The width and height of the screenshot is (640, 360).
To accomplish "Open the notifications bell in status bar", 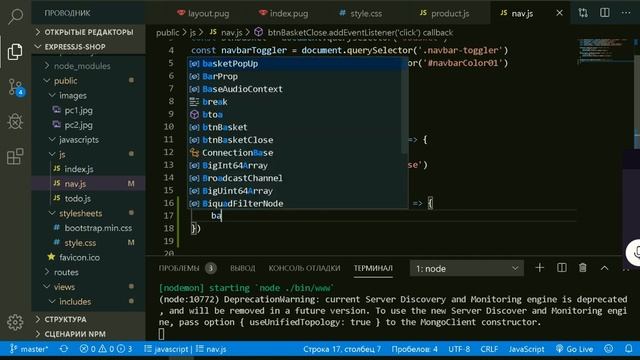I will click(x=629, y=349).
